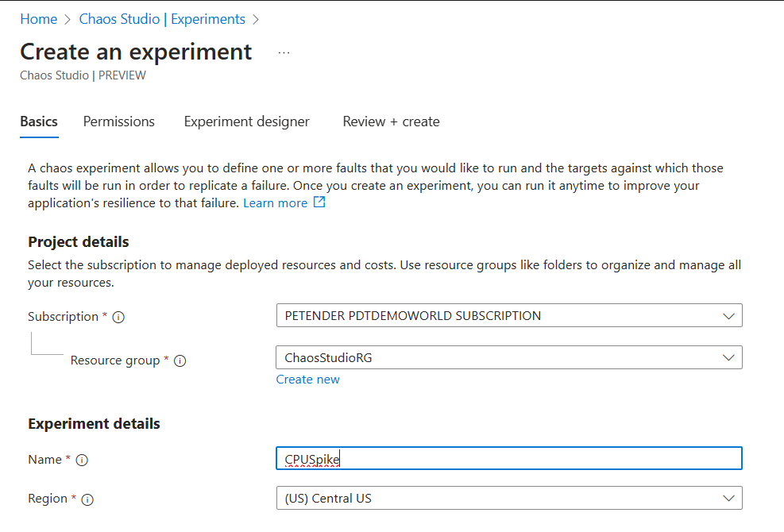Open the Experiment designer tab
The image size is (784, 532).
(x=246, y=121)
